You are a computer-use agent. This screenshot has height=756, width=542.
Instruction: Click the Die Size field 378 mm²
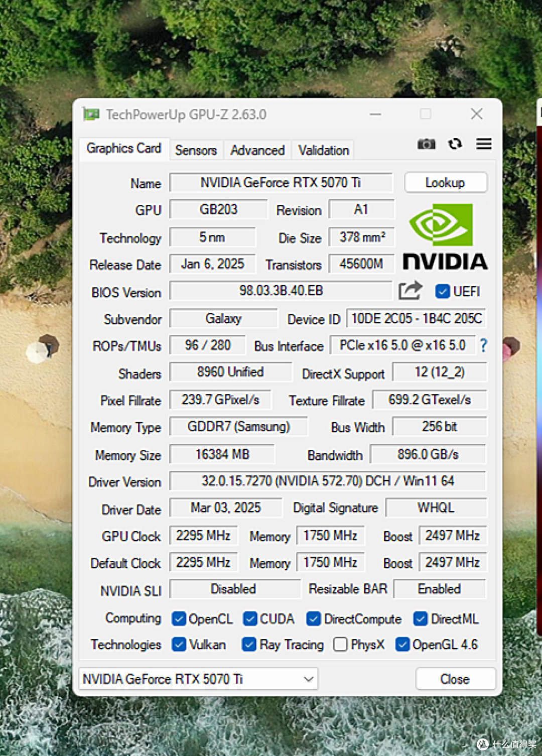tap(362, 237)
